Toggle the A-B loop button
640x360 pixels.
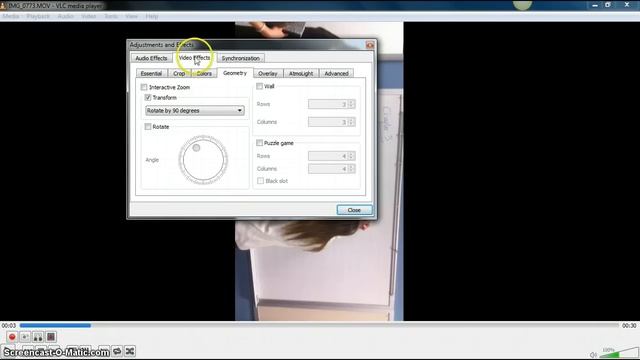(x=38, y=337)
